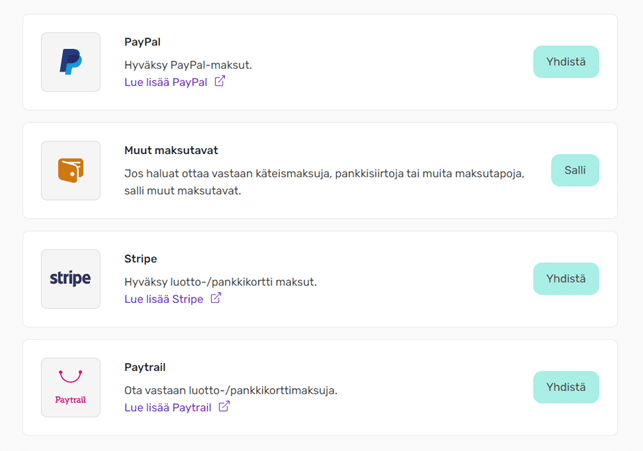Click external-link icon beside Lue lisää PayPal
Screen dimensions: 643x451
coord(220,82)
